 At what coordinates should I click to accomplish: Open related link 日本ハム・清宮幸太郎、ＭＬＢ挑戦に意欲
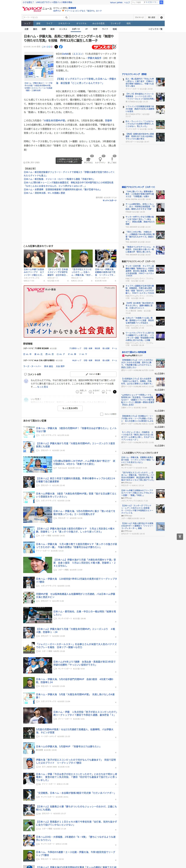[x=45, y=193]
